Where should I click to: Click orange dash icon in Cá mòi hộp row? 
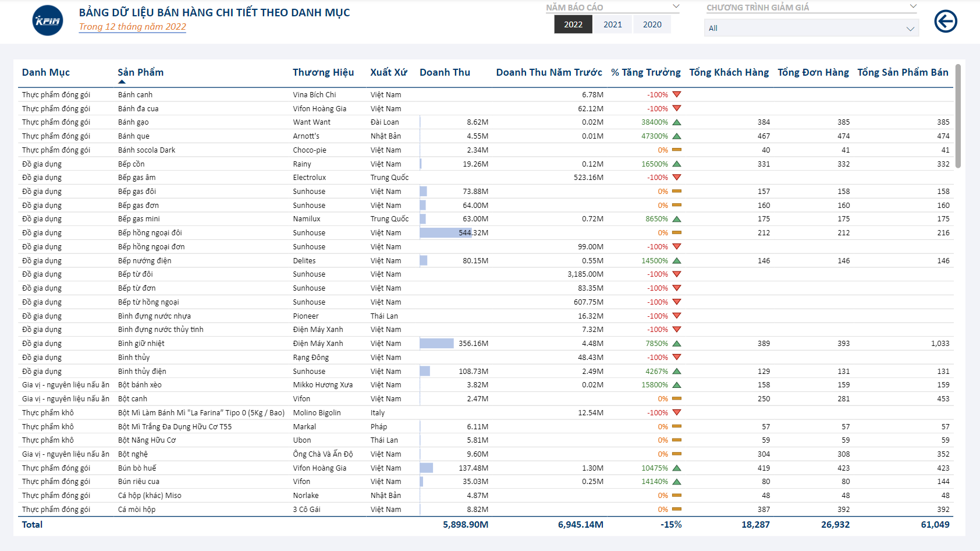click(677, 509)
